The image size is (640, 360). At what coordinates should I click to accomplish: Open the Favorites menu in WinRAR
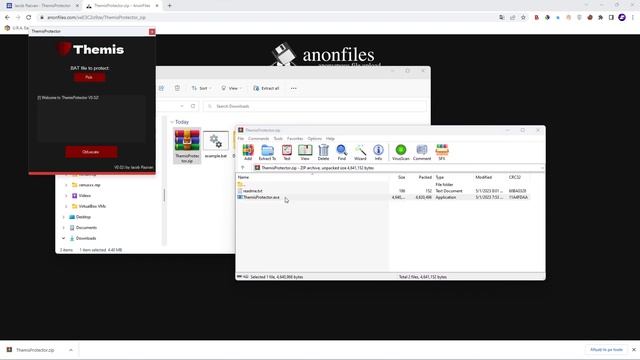(x=295, y=139)
